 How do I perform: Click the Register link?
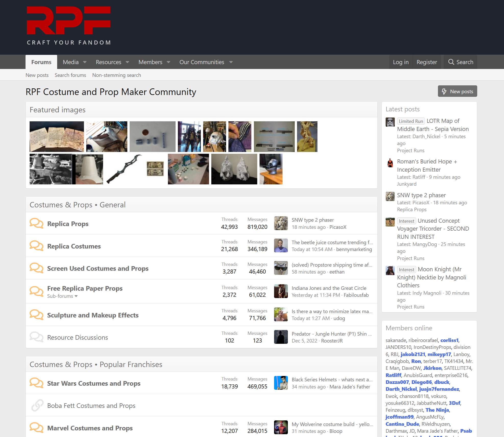[x=427, y=62]
